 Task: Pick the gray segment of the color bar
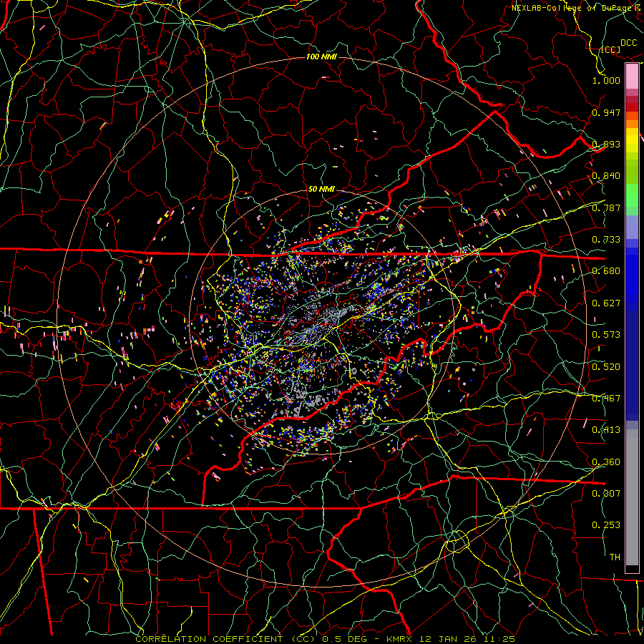[632, 497]
